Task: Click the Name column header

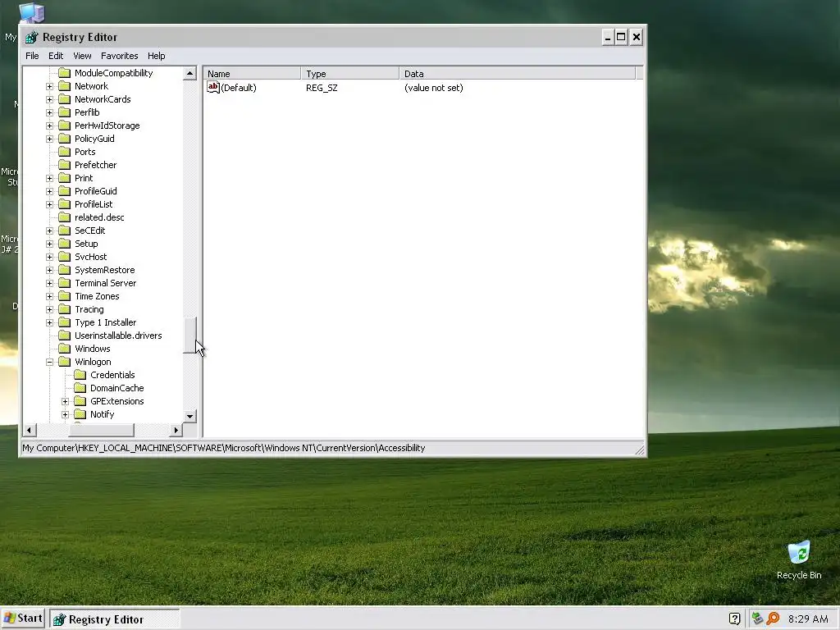Action: (x=252, y=73)
